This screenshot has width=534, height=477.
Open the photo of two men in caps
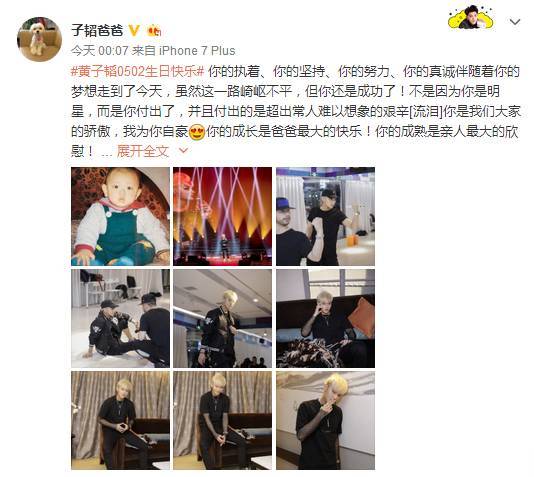tap(325, 216)
